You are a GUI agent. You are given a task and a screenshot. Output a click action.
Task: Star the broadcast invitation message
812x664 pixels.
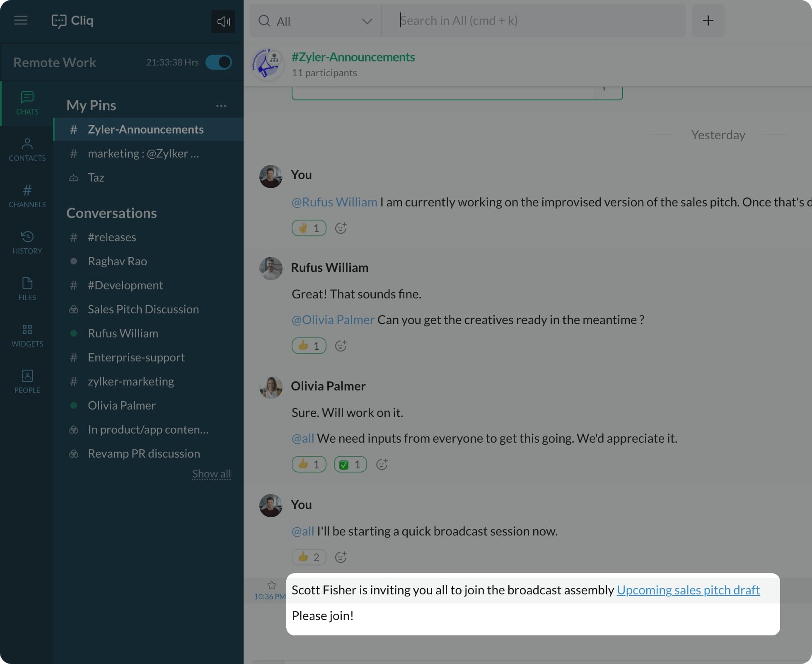pyautogui.click(x=272, y=585)
